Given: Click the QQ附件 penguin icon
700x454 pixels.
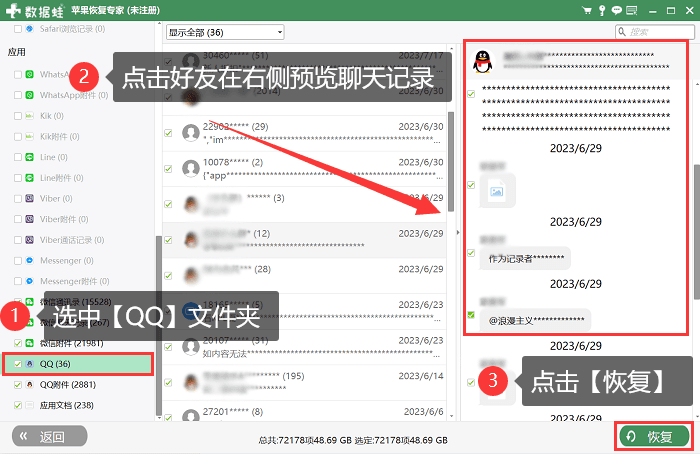Looking at the screenshot, I should click(29, 384).
